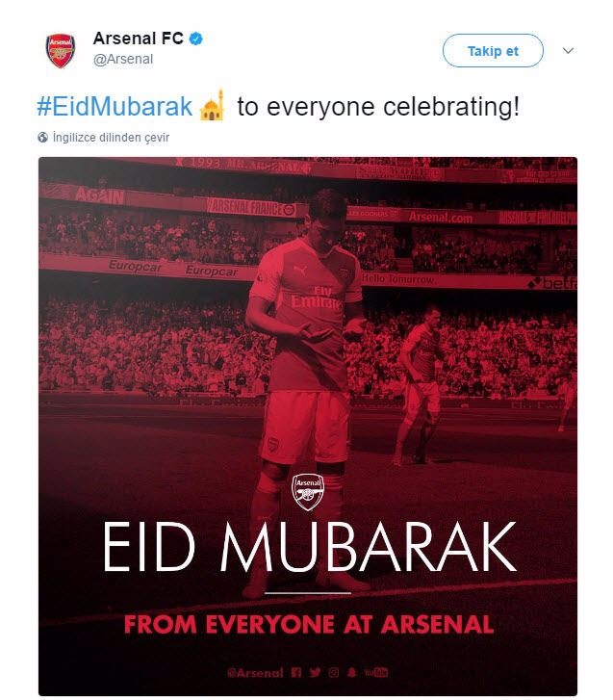Click the @Arsenal handle under the name
The width and height of the screenshot is (613, 700).
123,59
